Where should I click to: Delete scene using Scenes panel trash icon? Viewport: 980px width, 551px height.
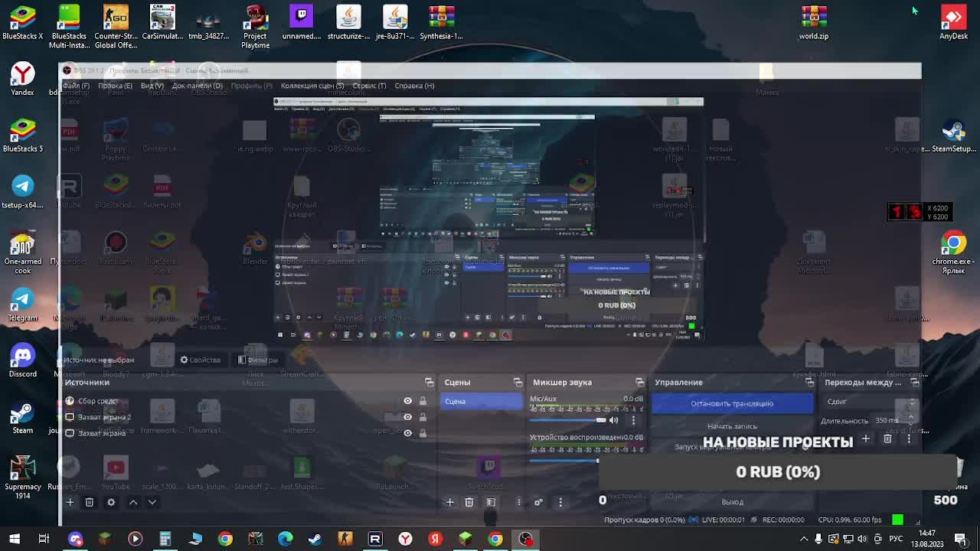(x=469, y=502)
